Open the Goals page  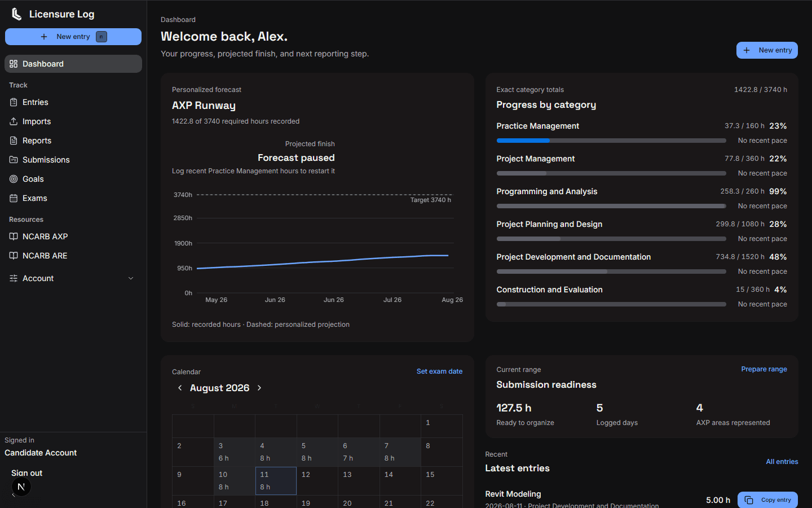73,179
